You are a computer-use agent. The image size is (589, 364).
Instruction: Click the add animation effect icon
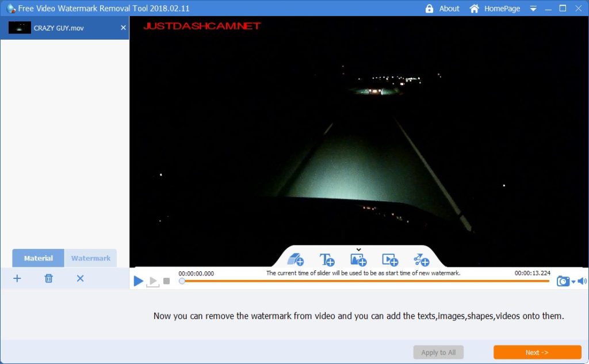(421, 259)
